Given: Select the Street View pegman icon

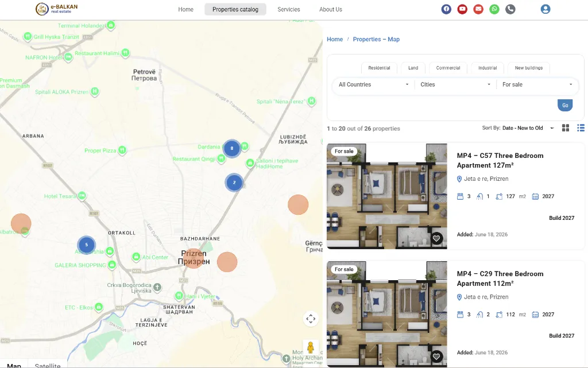Looking at the screenshot, I should coord(311,347).
